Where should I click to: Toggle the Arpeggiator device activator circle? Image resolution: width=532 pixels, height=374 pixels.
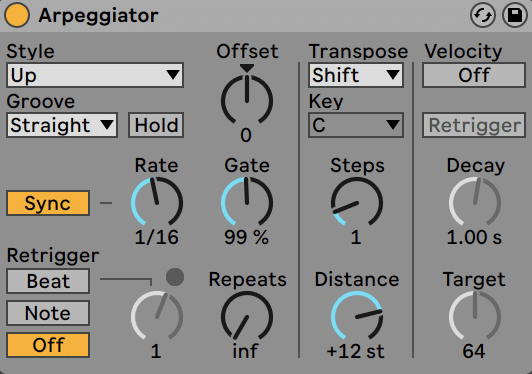(x=17, y=15)
